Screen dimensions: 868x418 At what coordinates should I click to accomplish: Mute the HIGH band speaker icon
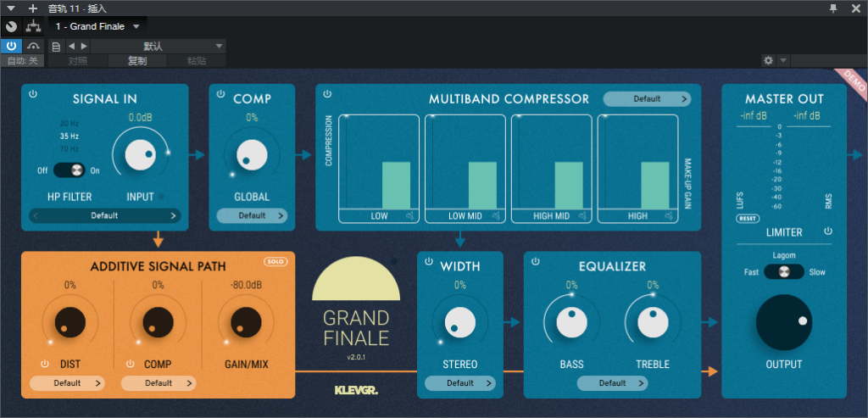pos(669,216)
